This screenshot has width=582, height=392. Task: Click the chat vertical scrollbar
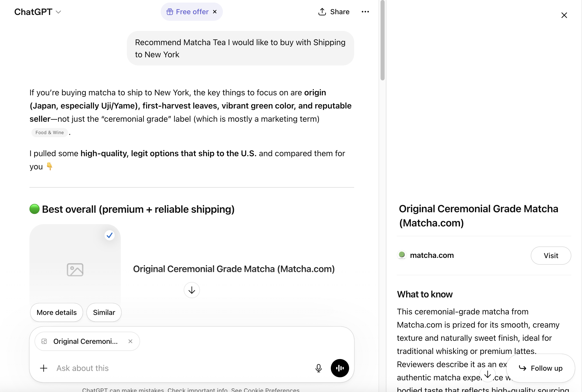(x=382, y=41)
